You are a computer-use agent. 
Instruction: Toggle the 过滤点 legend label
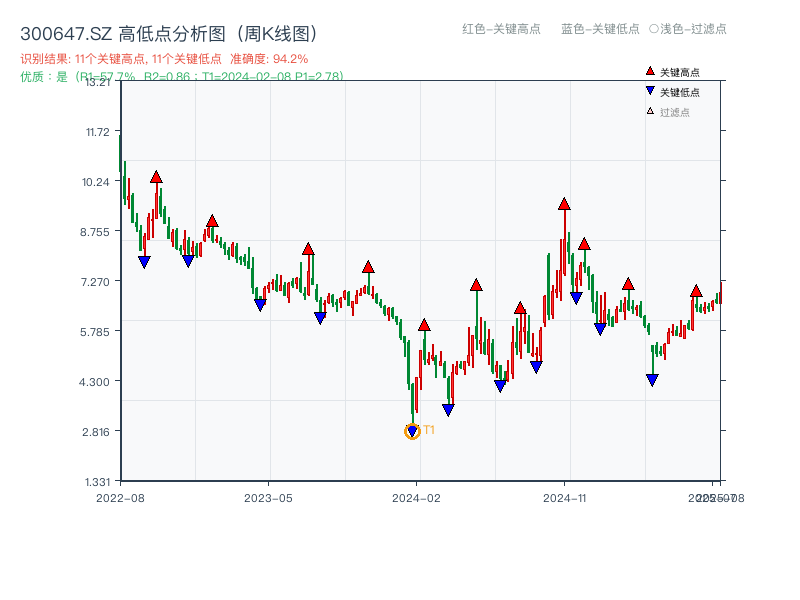click(674, 112)
